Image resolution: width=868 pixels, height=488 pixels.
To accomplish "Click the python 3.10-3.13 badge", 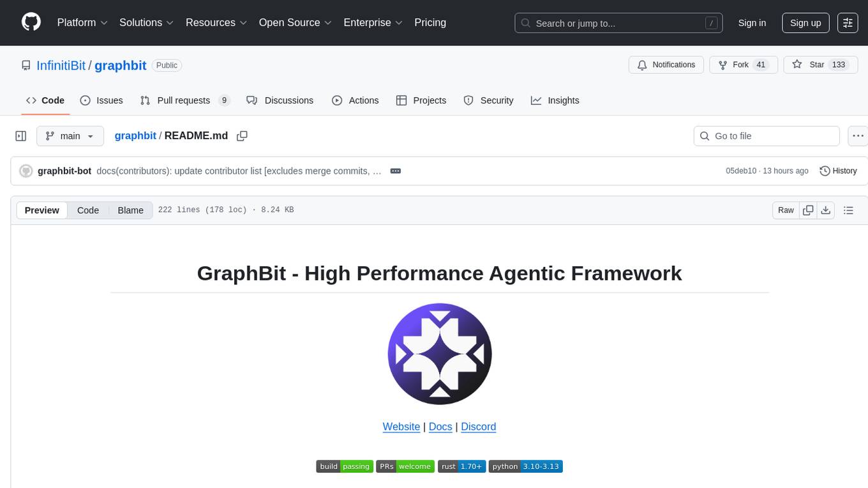I will [x=525, y=466].
